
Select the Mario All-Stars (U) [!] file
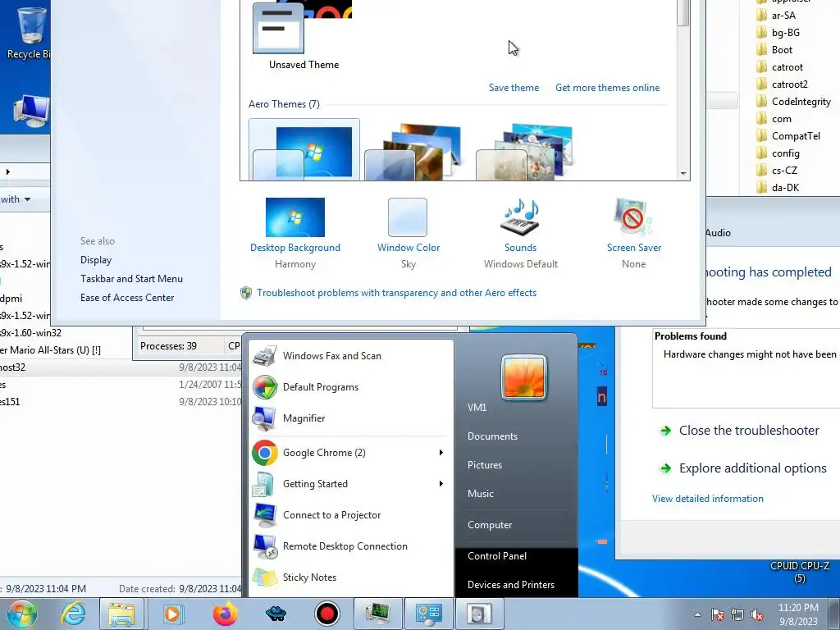50,349
